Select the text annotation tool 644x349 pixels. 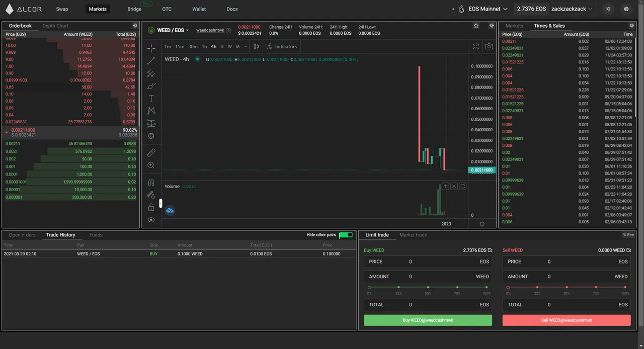[x=151, y=99]
